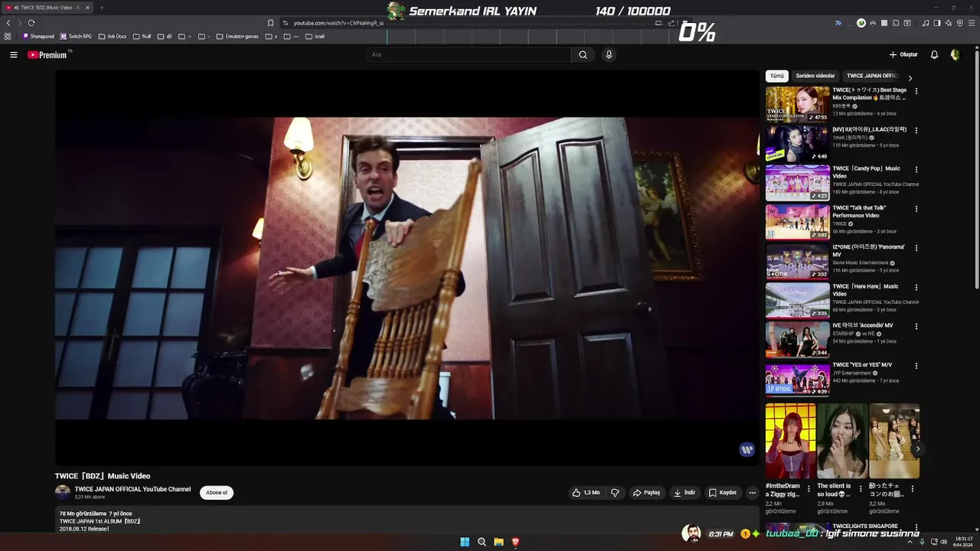Open Null bookmark folder
This screenshot has height=551, width=980.
tap(142, 36)
